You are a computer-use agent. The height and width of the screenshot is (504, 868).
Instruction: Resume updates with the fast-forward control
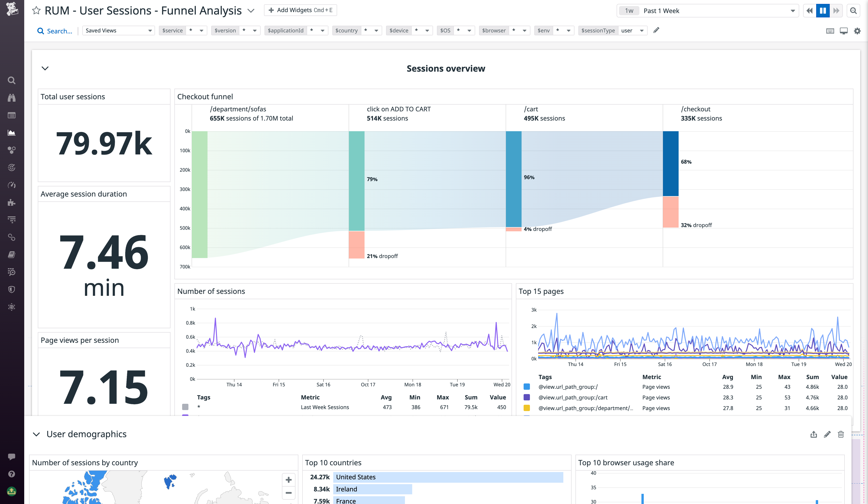pos(836,11)
